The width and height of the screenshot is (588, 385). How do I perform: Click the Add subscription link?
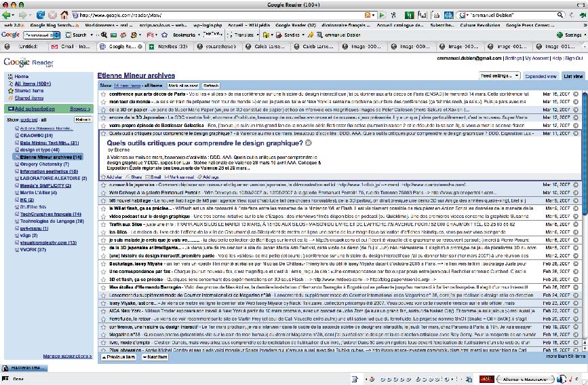(x=35, y=109)
